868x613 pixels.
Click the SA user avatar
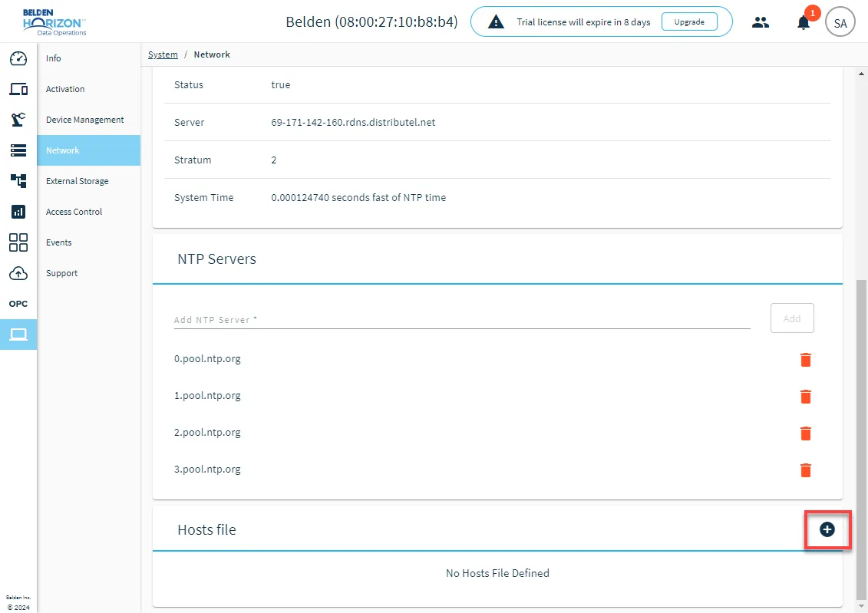(x=840, y=23)
